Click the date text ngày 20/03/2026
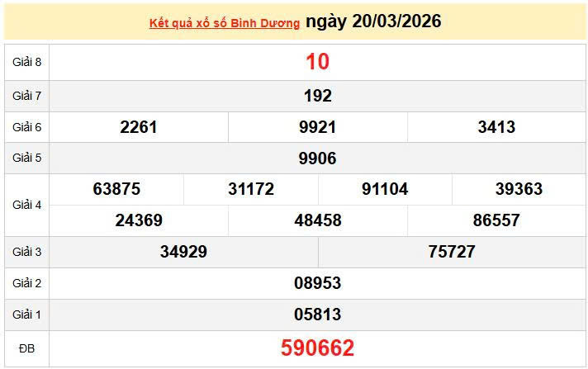The height and width of the screenshot is (369, 588). 373,21
